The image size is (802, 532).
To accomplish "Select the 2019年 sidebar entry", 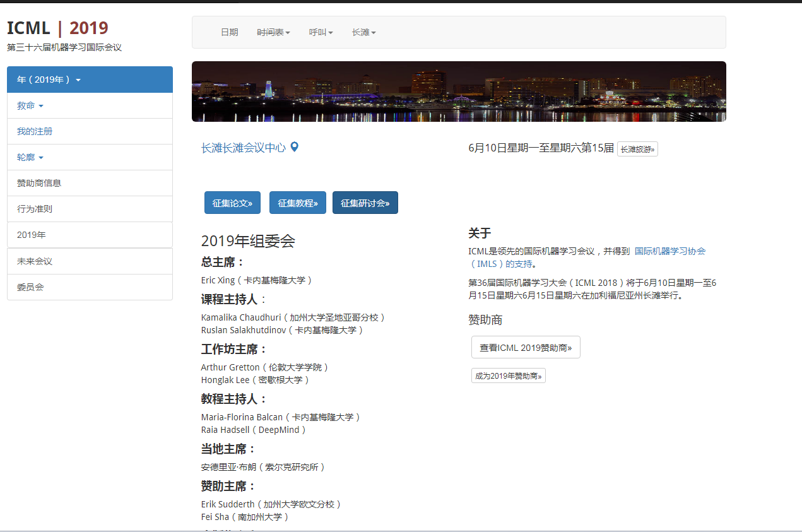I will coord(90,235).
